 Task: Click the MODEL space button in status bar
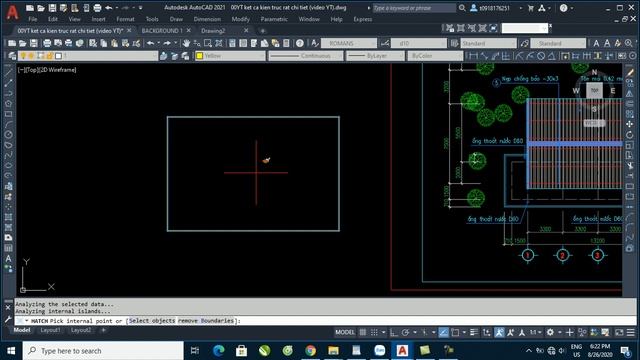tap(345, 332)
